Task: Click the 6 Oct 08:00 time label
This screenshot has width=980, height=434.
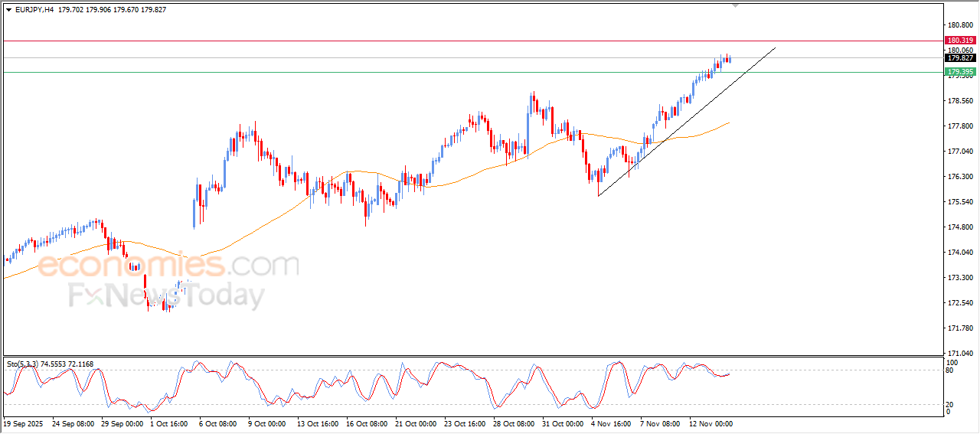Action: 218,423
